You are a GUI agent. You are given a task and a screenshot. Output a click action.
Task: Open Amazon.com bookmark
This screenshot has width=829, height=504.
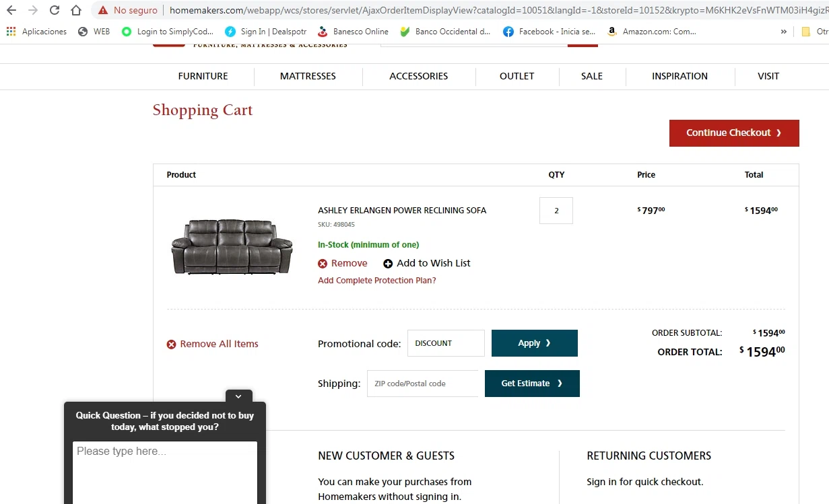[652, 32]
